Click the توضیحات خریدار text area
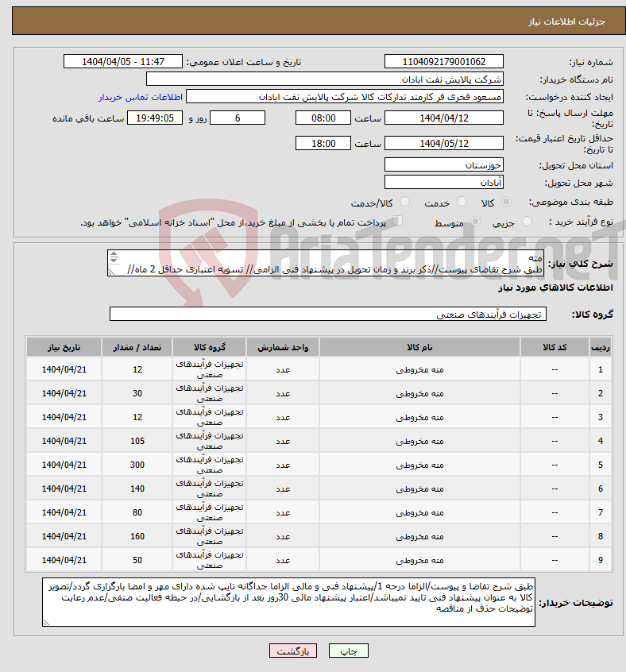Image resolution: width=626 pixels, height=672 pixels. pyautogui.click(x=289, y=602)
